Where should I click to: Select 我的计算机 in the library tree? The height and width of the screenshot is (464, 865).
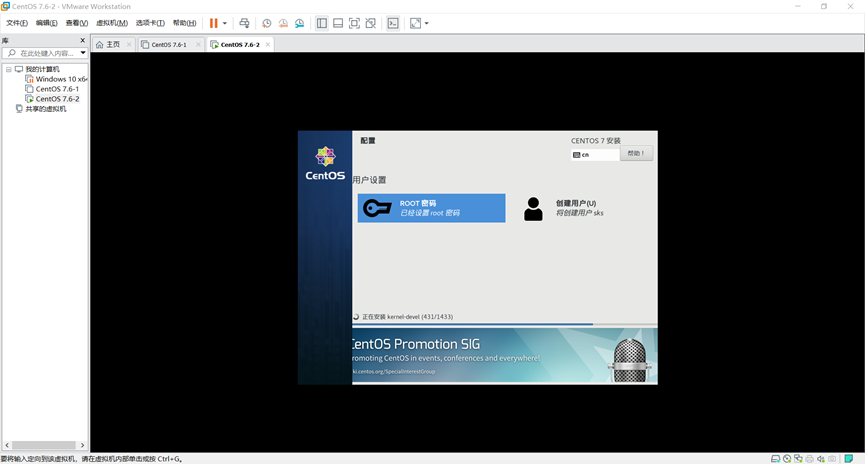pos(42,70)
